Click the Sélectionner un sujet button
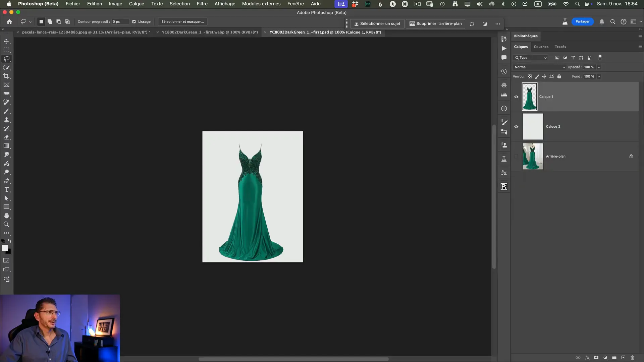The width and height of the screenshot is (644, 362). [377, 23]
